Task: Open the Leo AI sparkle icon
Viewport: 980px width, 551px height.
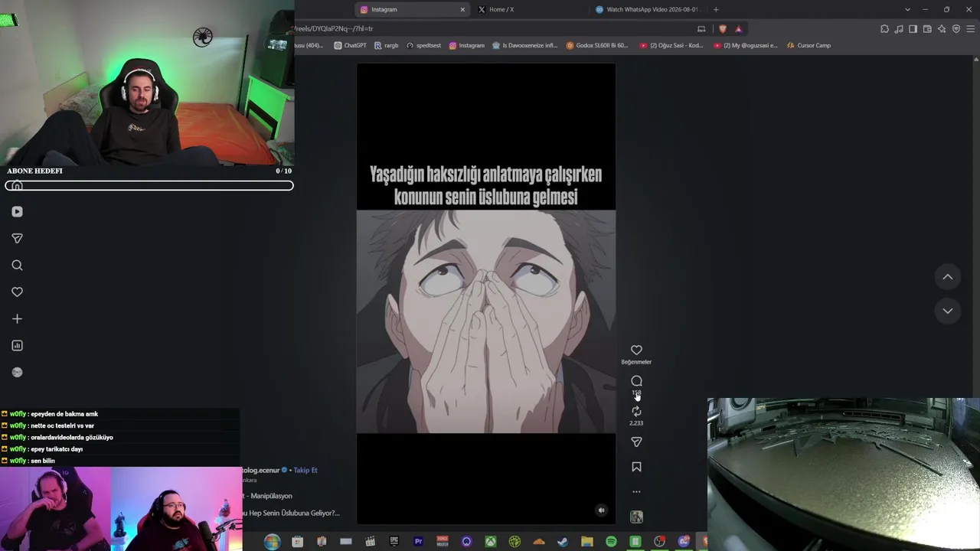Action: [942, 29]
